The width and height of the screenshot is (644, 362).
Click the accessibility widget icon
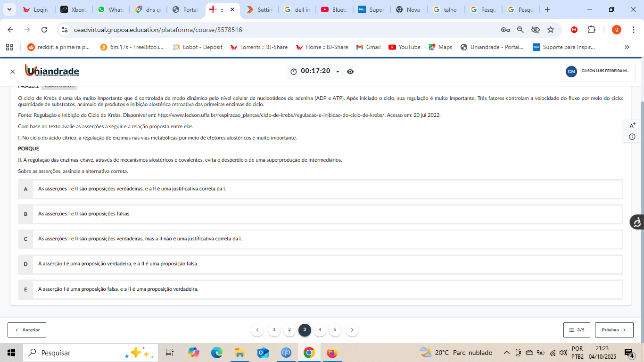tap(637, 222)
